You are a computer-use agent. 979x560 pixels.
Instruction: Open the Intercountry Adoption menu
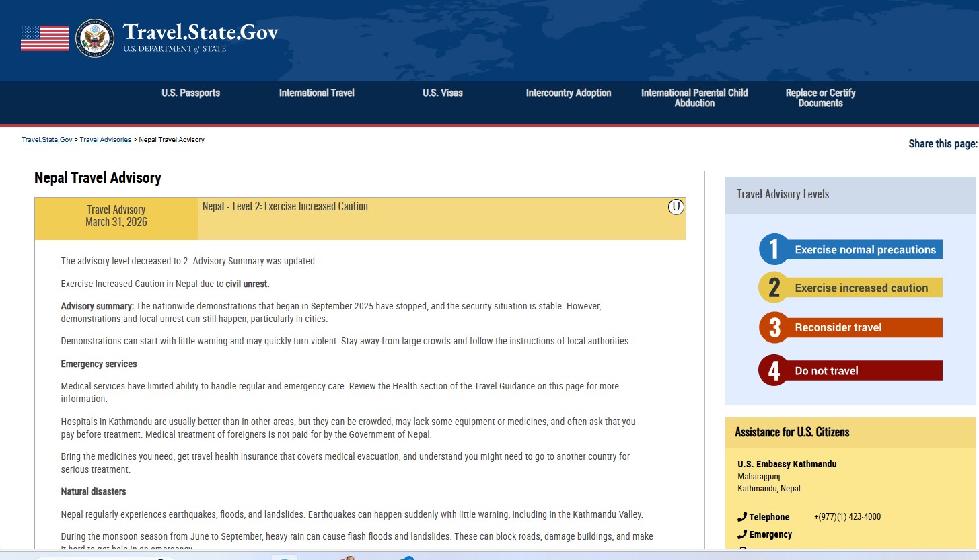(568, 93)
